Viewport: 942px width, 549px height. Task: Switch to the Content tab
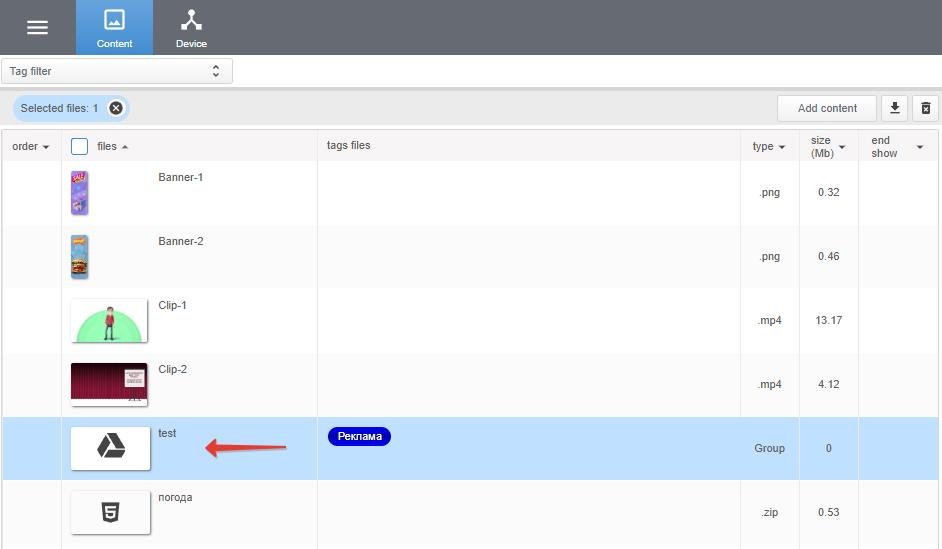pos(114,28)
